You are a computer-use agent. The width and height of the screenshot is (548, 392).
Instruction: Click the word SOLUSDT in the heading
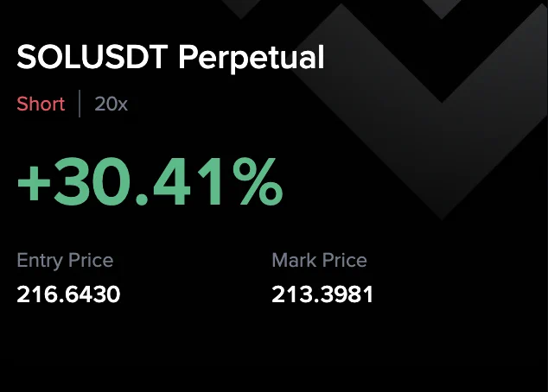pos(92,56)
